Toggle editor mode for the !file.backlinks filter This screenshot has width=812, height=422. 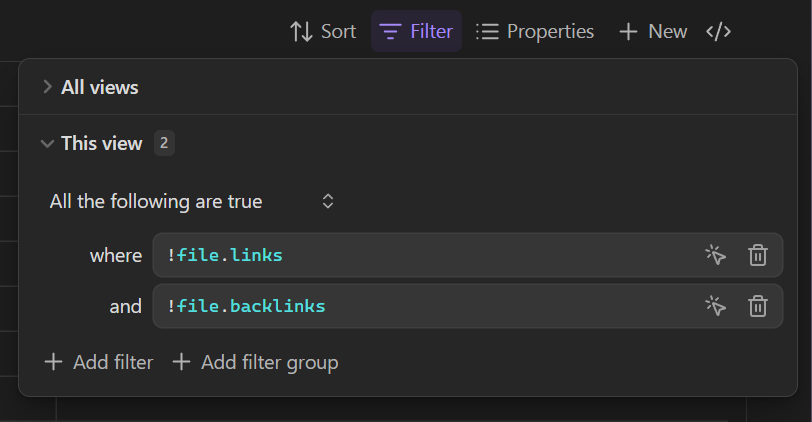click(715, 306)
